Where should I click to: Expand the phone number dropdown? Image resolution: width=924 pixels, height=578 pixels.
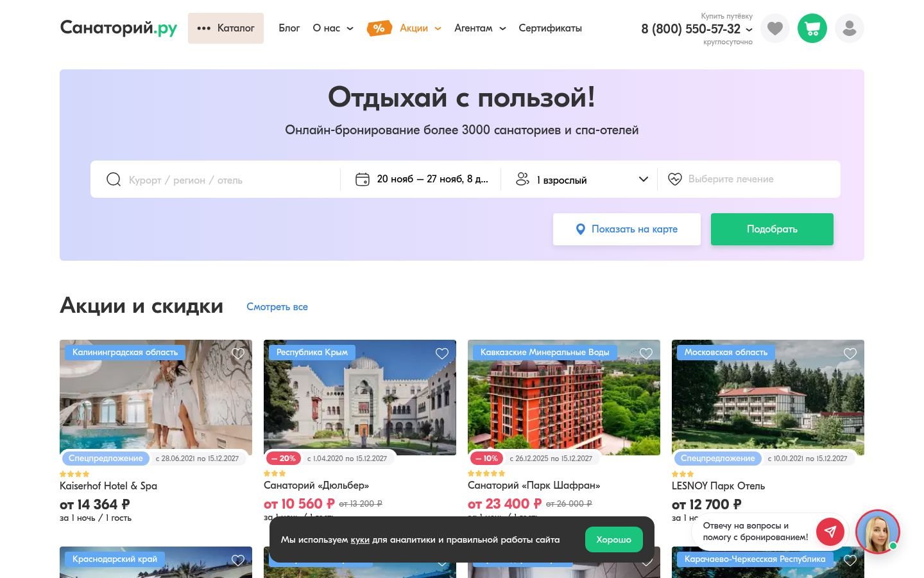pyautogui.click(x=749, y=30)
